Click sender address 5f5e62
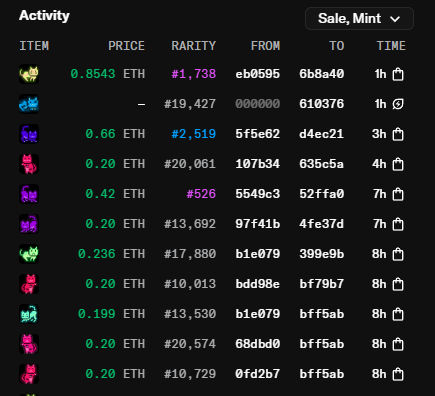435x396 pixels. [x=258, y=134]
